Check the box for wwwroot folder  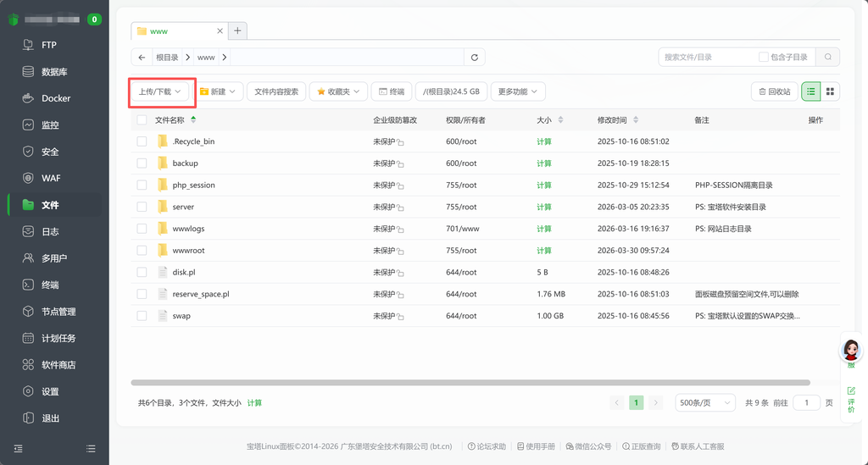click(x=142, y=251)
